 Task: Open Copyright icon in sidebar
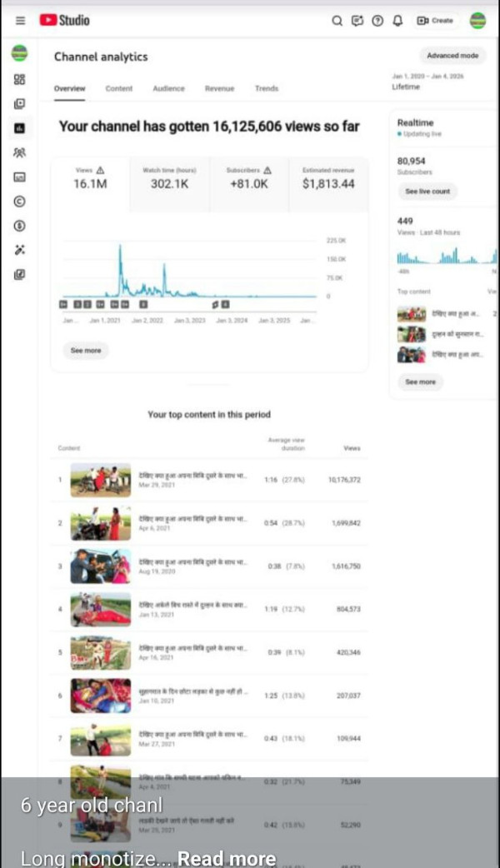pyautogui.click(x=19, y=201)
